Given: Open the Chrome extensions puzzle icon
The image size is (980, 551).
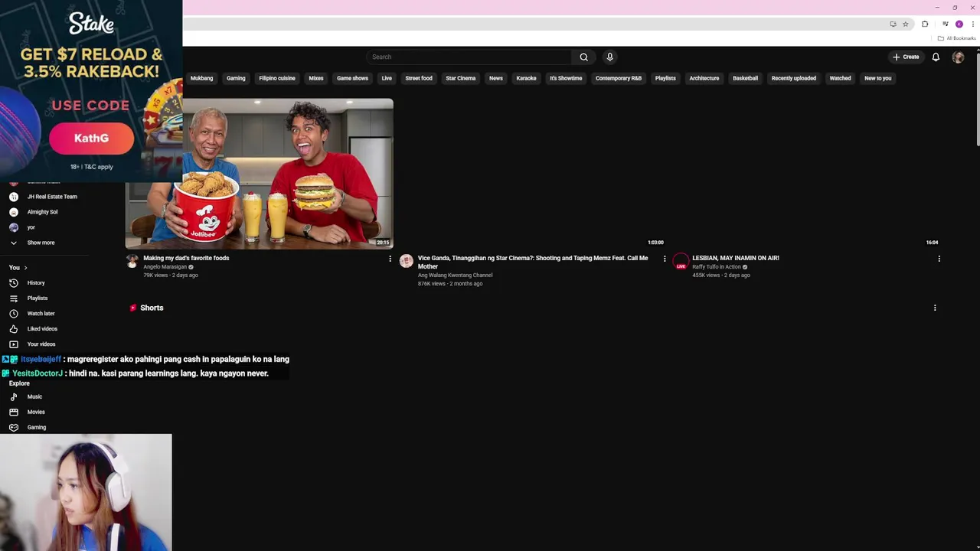Looking at the screenshot, I should click(925, 24).
